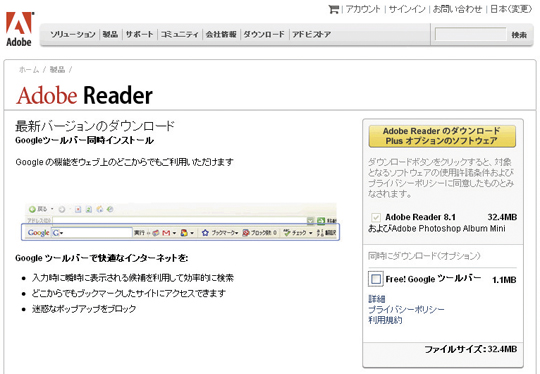Open the 詳細 link
Screen dimensions: 540x374
pyautogui.click(x=377, y=299)
